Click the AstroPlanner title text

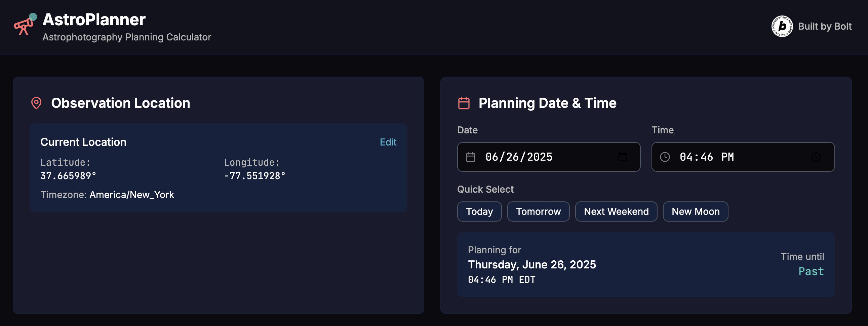(x=94, y=20)
